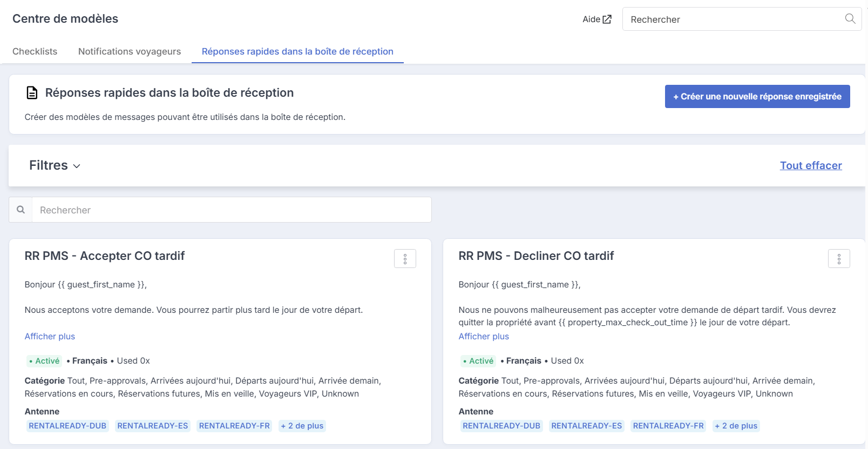Click RENTALREADY-FR tag in Decliner CO tardif card
Image resolution: width=868 pixels, height=449 pixels.
[668, 426]
